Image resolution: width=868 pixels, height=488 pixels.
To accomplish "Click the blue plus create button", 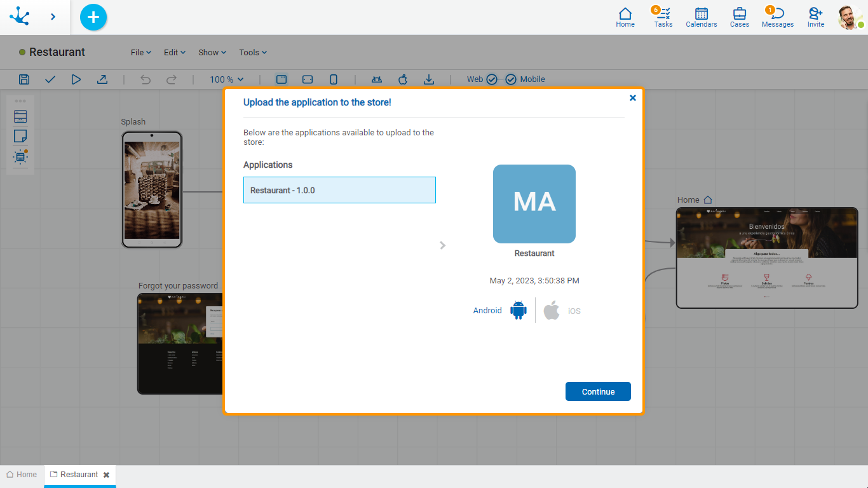I will click(93, 17).
